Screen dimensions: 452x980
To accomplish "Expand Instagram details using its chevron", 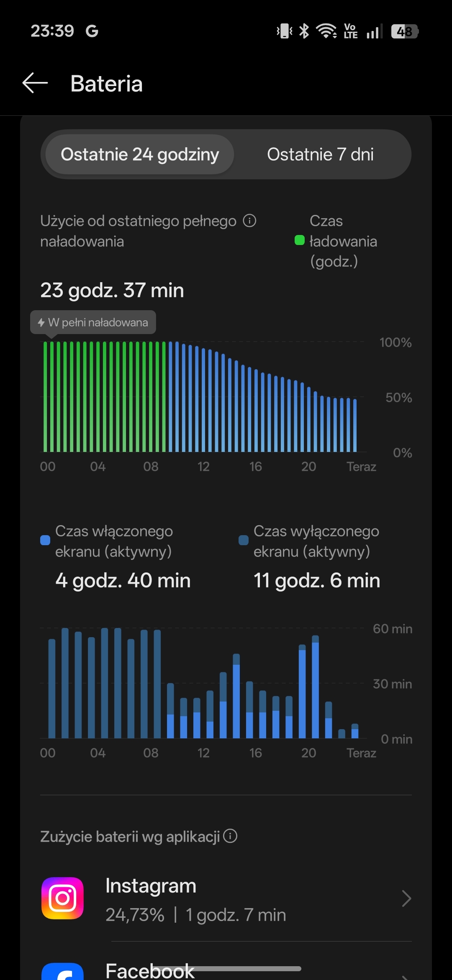I will coord(406,898).
